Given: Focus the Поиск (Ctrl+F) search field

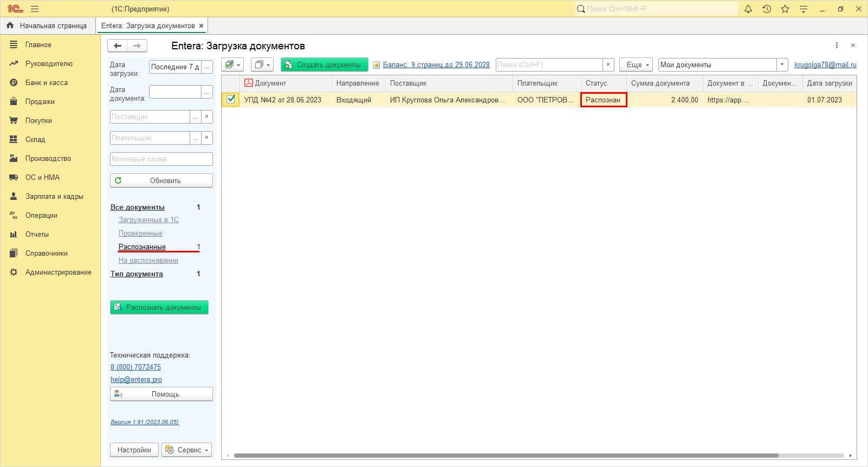Looking at the screenshot, I should (x=549, y=65).
